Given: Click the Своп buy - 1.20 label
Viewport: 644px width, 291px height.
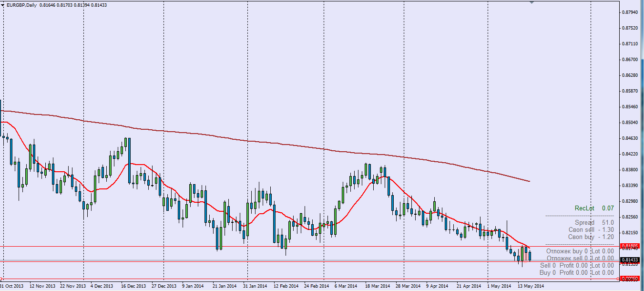Looking at the screenshot, I should 591,237.
